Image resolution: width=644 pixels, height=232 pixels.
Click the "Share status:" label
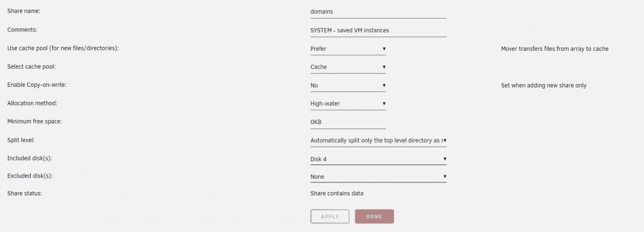pos(24,193)
